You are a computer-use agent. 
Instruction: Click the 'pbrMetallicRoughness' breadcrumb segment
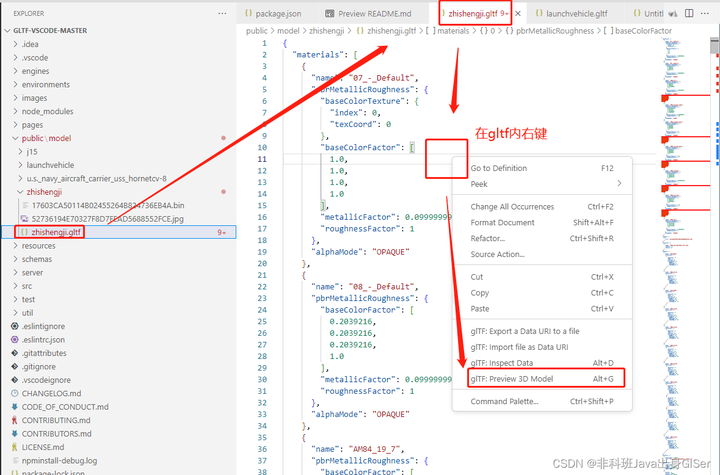550,31
